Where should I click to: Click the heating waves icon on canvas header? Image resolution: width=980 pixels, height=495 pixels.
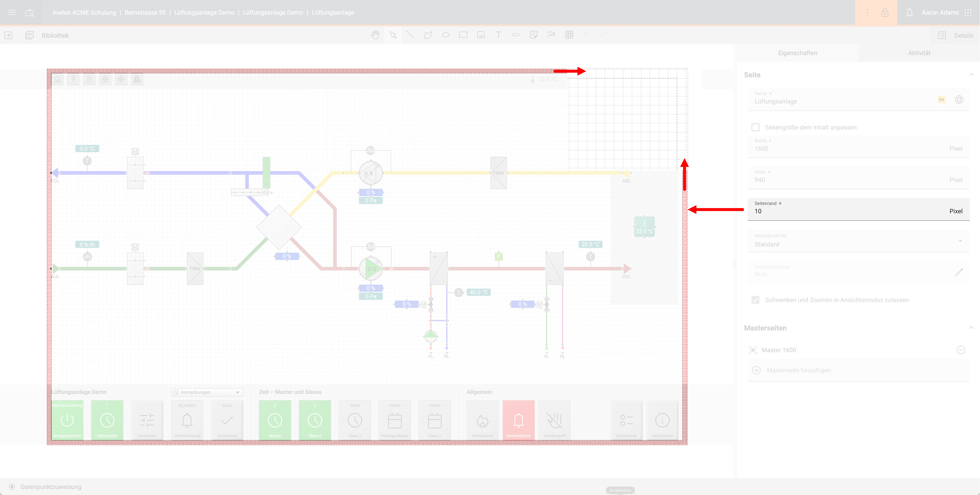pyautogui.click(x=89, y=79)
